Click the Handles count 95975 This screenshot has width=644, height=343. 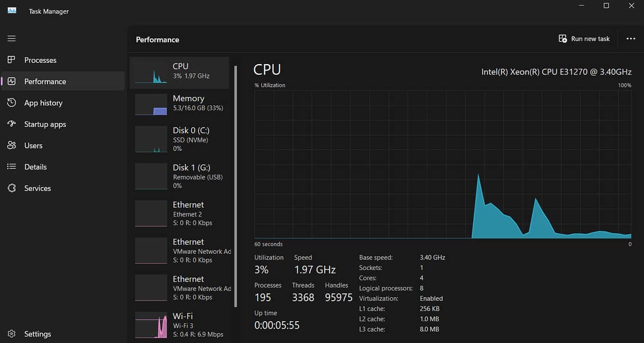(x=339, y=297)
